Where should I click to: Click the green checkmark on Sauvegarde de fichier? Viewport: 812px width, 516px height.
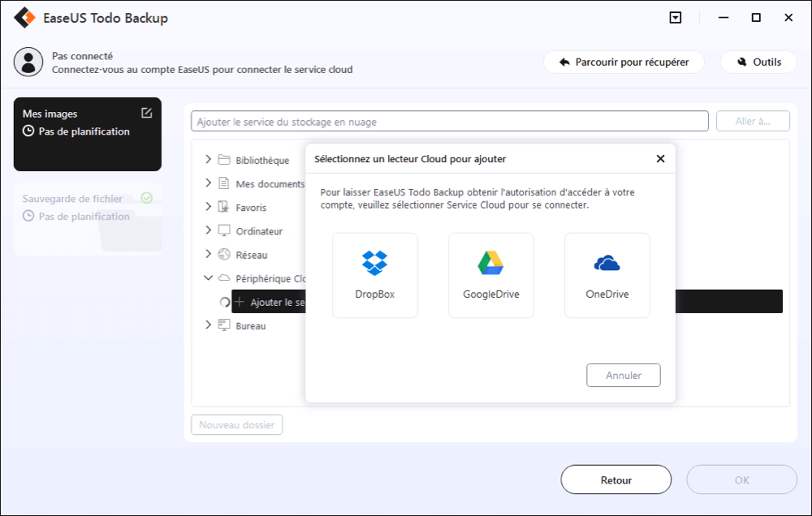tap(146, 198)
